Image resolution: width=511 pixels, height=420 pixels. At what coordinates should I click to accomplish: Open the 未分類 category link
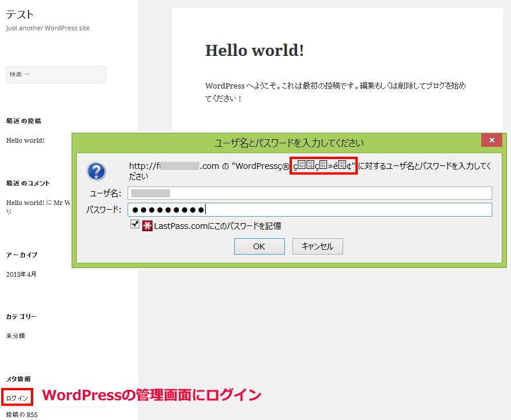point(15,336)
